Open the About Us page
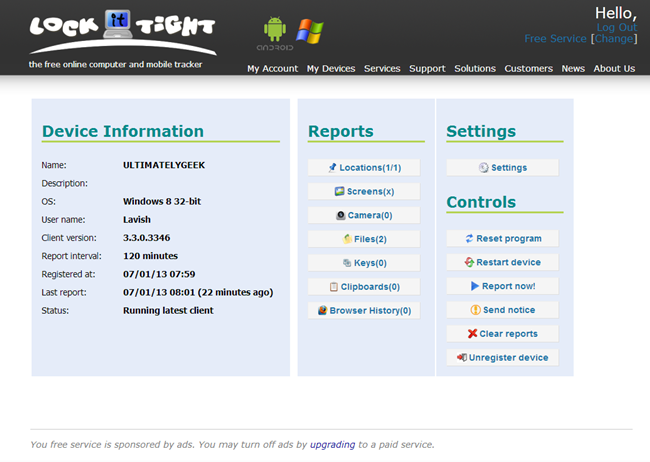The width and height of the screenshot is (650, 462). pos(614,68)
